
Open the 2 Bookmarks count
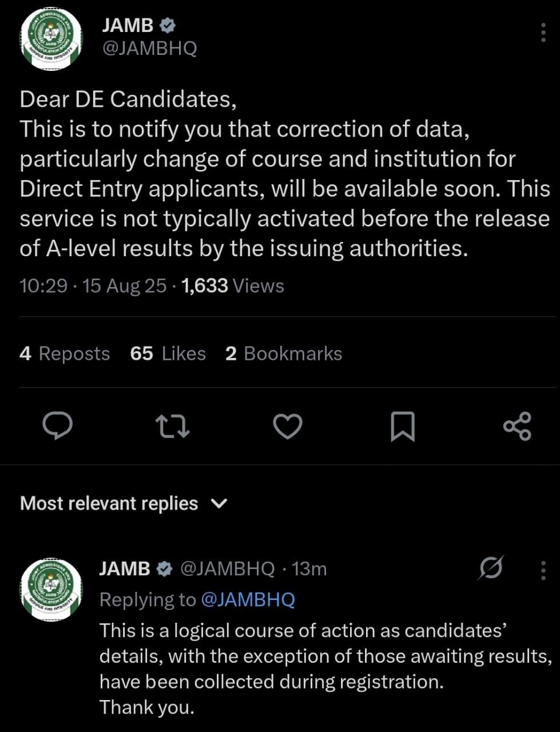click(284, 353)
